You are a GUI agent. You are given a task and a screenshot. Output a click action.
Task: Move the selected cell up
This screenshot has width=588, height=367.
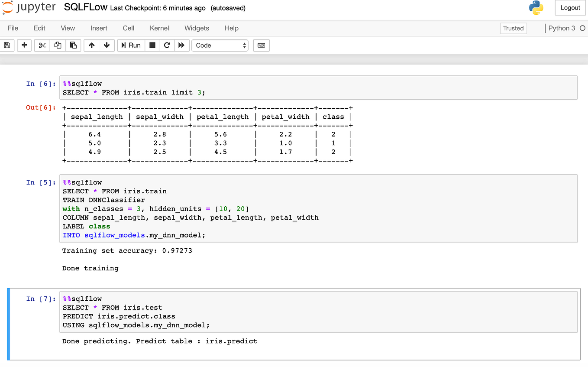coord(91,45)
